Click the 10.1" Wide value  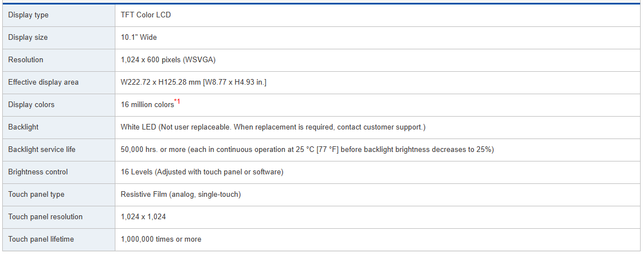(x=139, y=38)
